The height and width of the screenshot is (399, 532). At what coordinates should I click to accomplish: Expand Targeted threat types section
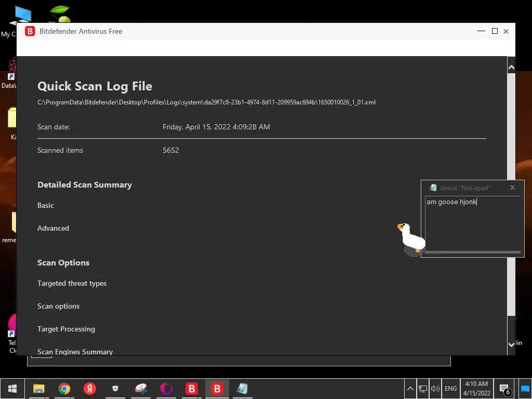(72, 283)
